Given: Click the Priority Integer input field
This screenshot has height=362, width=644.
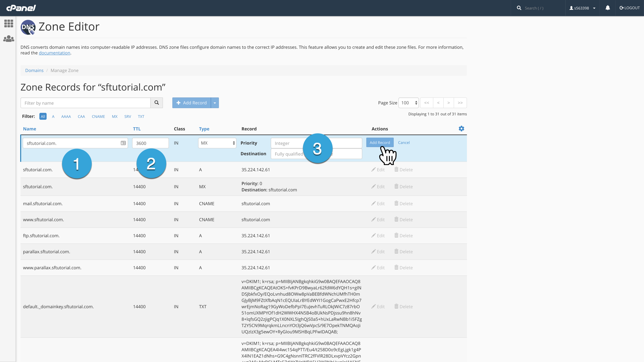Looking at the screenshot, I should (316, 143).
